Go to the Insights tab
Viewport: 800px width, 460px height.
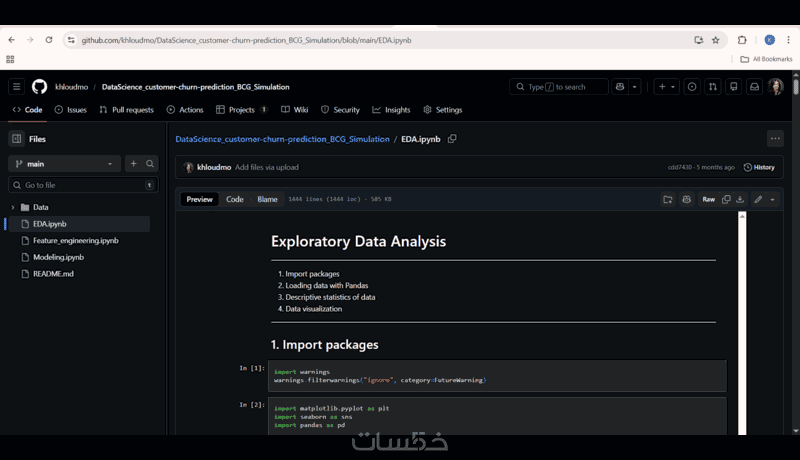tap(391, 110)
